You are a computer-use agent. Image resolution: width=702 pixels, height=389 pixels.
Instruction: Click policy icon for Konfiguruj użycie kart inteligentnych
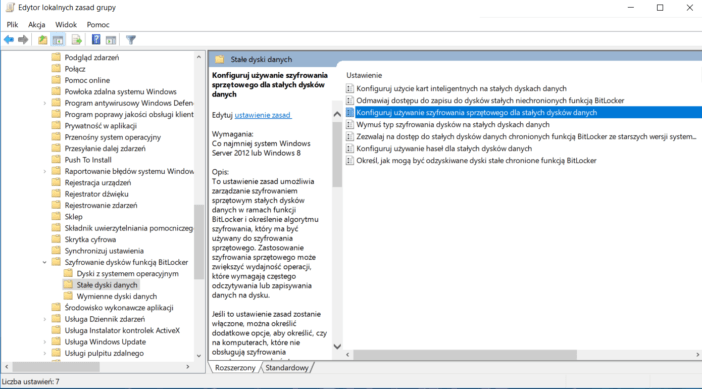350,89
